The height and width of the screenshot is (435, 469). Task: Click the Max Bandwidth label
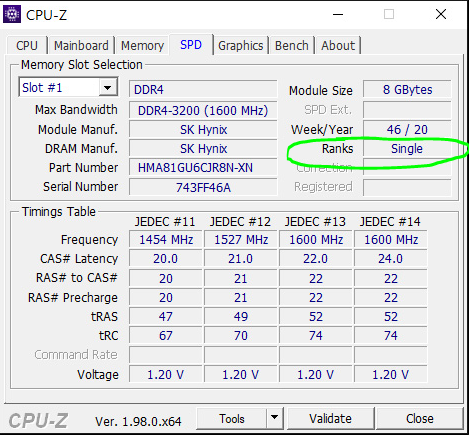(76, 110)
